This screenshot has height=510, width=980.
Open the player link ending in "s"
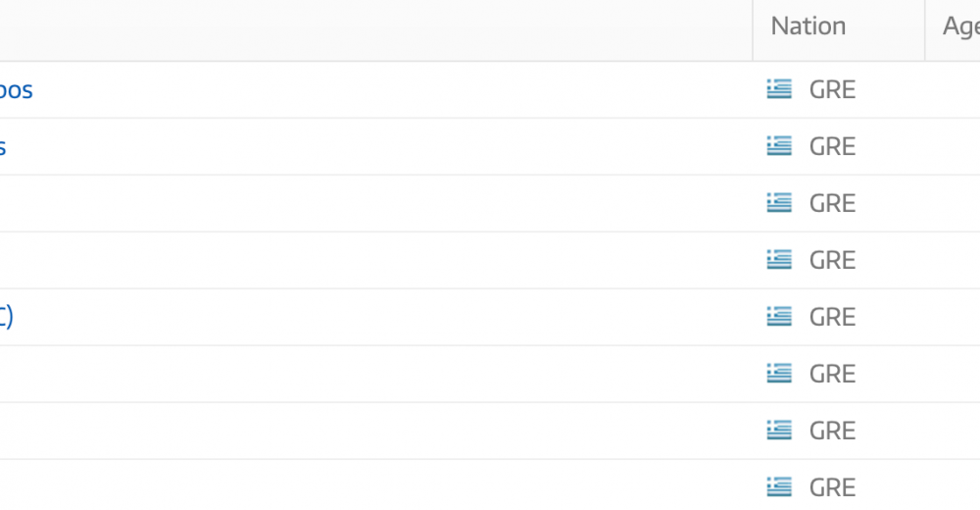pos(3,148)
